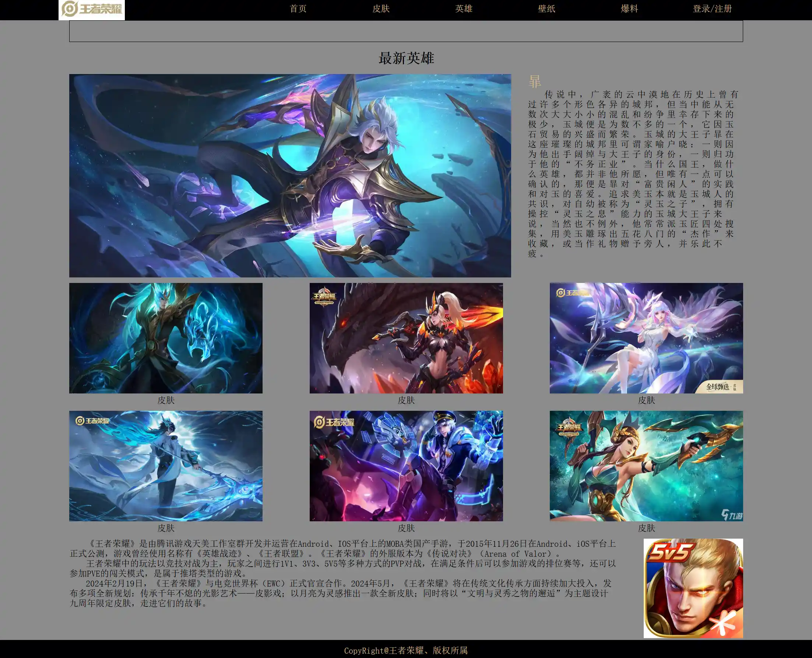Click 皮肤 caption under green archer image
812x658 pixels.
[x=646, y=528]
